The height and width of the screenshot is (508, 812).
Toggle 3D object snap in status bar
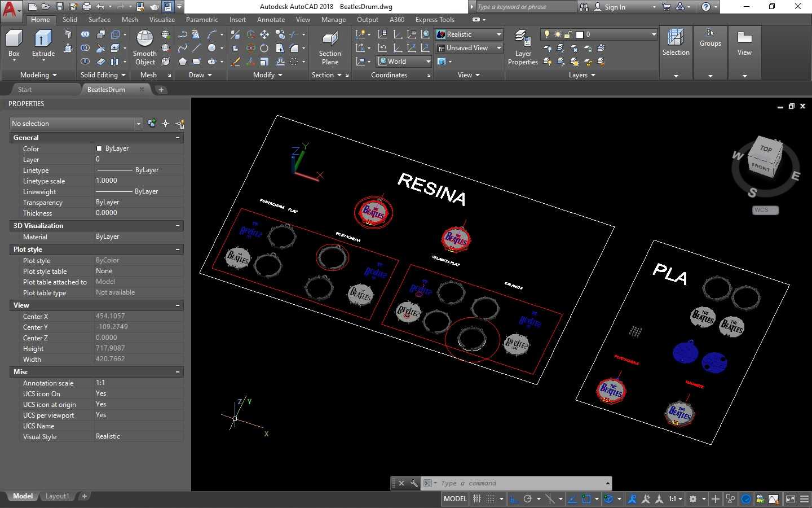(608, 499)
